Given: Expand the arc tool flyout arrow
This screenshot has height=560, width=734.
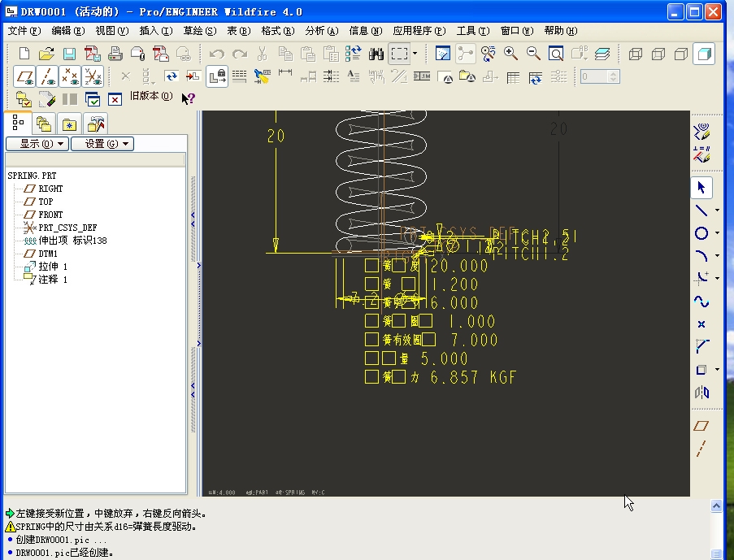Looking at the screenshot, I should [717, 256].
